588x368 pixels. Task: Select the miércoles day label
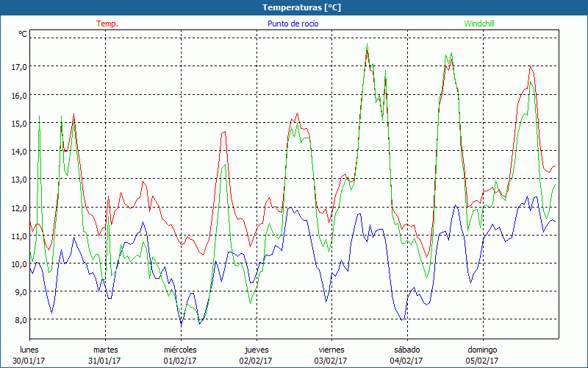180,350
